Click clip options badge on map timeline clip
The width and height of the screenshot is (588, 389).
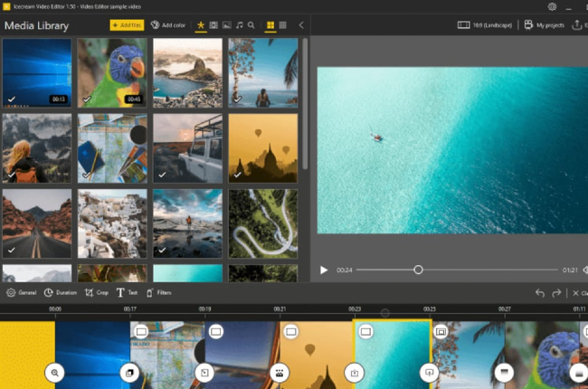click(141, 332)
